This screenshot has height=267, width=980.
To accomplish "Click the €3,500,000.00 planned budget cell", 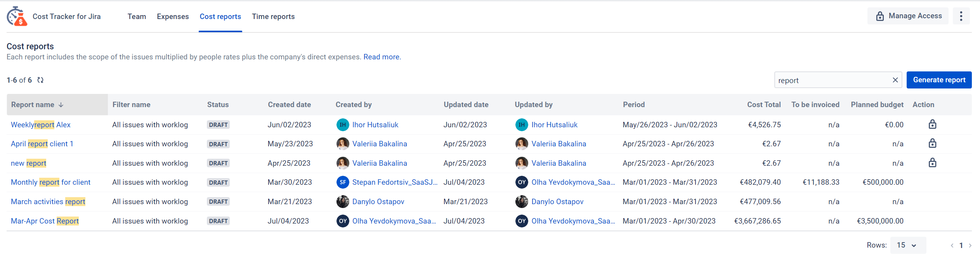I will [880, 221].
